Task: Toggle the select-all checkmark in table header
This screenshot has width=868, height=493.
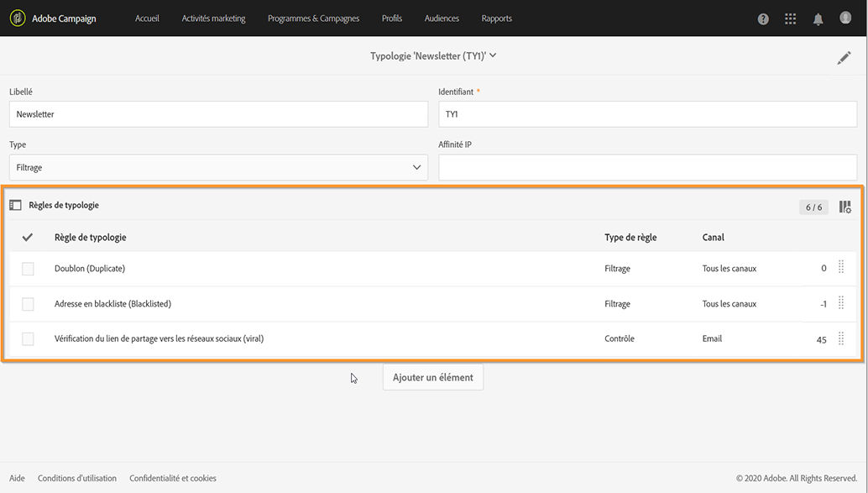Action: [28, 238]
